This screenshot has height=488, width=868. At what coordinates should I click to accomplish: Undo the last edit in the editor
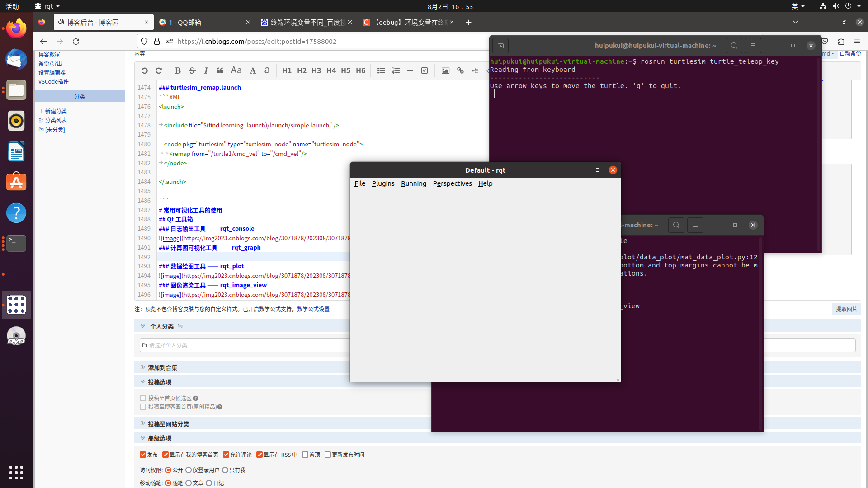pos(144,70)
